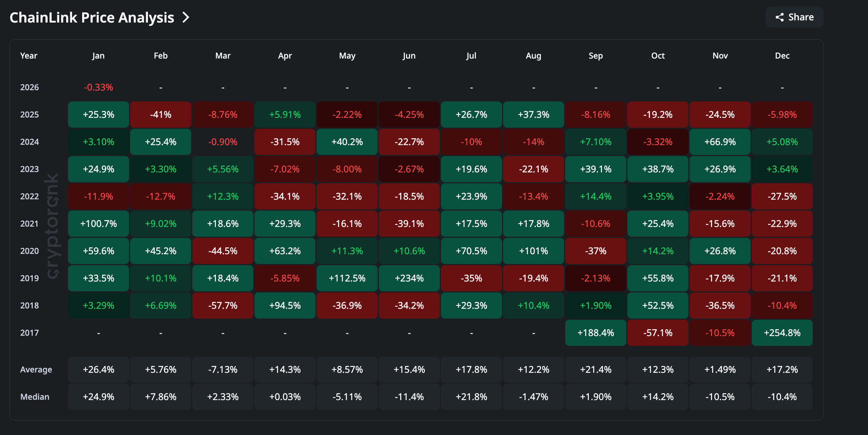The height and width of the screenshot is (435, 868).
Task: Select the Median June -11.4% cell
Action: point(409,397)
